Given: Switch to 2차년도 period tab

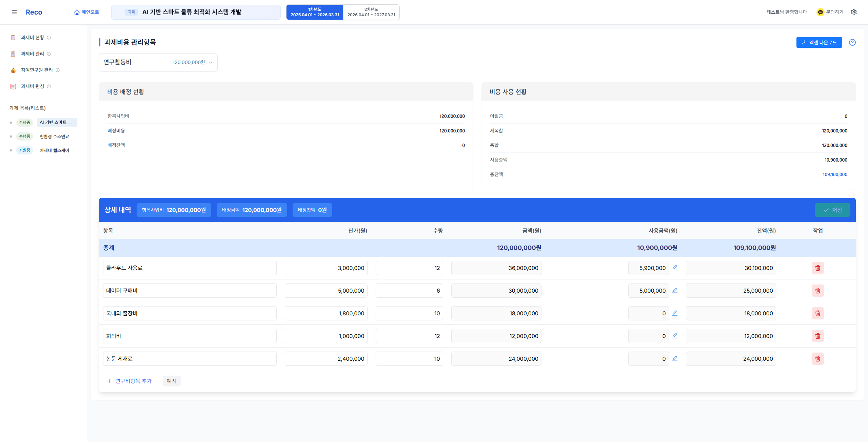Looking at the screenshot, I should coord(371,12).
